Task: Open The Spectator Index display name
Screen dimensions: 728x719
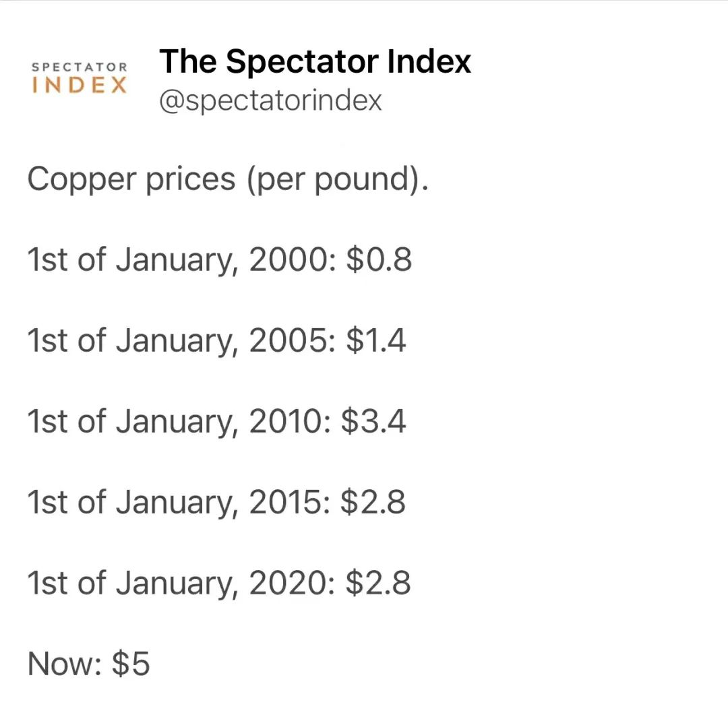Action: point(315,62)
